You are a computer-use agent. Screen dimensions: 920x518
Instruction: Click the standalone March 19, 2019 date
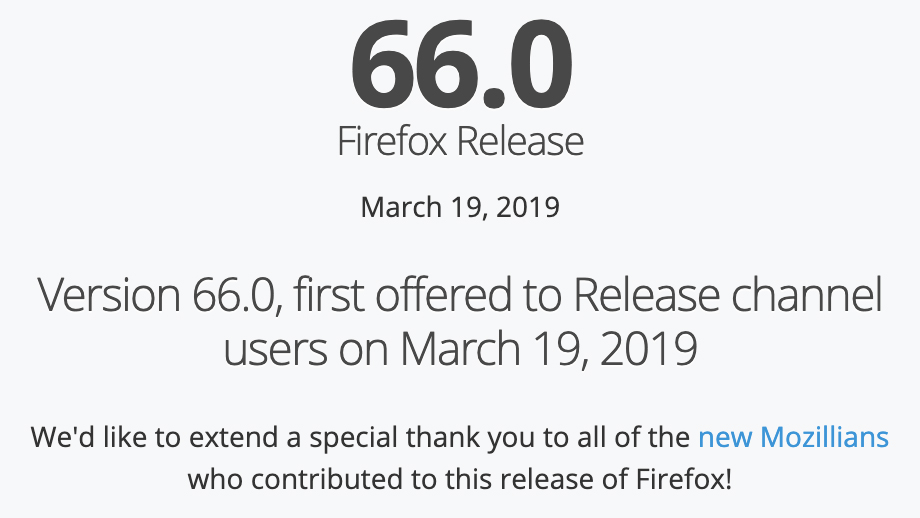tap(460, 207)
